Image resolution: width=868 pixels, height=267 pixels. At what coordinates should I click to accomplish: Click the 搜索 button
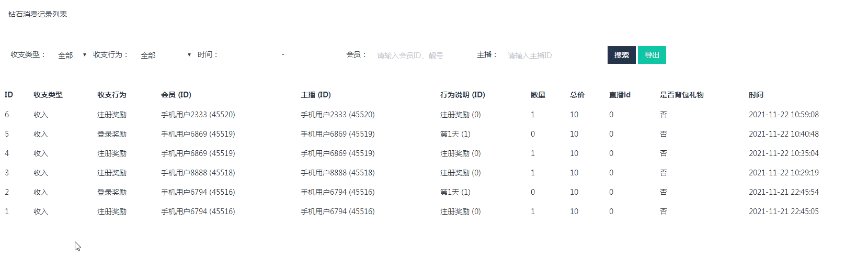(x=622, y=55)
